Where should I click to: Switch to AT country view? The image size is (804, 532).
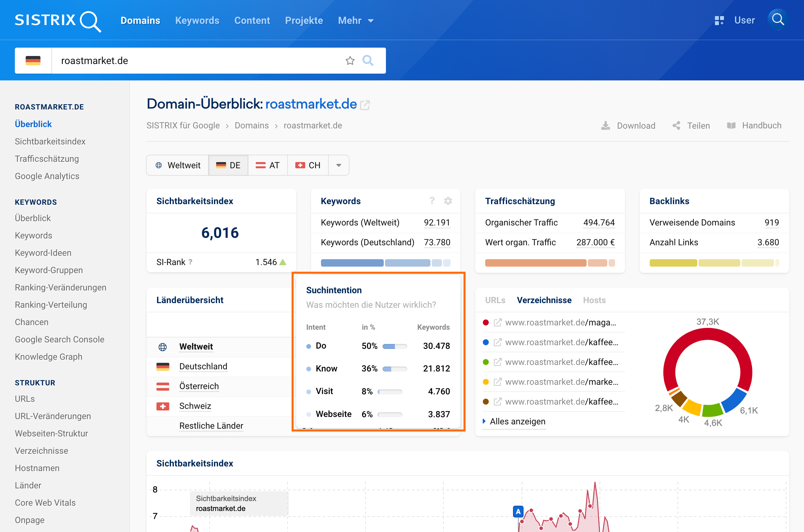point(268,165)
